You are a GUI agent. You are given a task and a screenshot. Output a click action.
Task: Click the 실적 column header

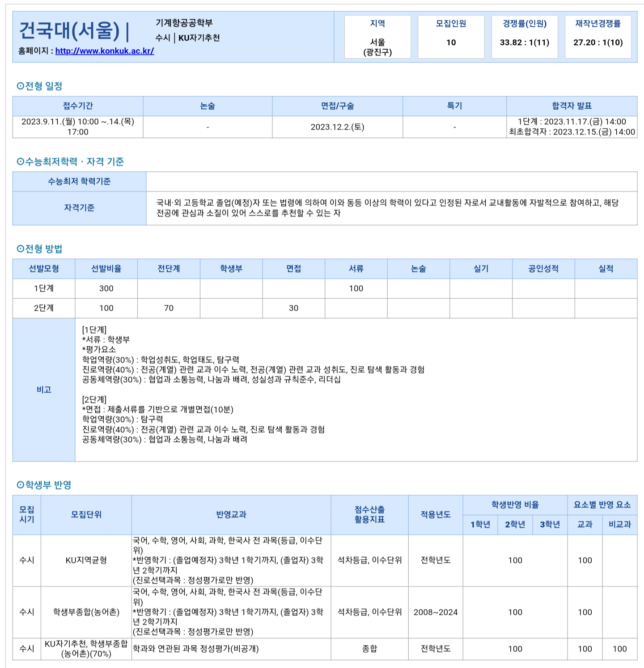pyautogui.click(x=606, y=269)
